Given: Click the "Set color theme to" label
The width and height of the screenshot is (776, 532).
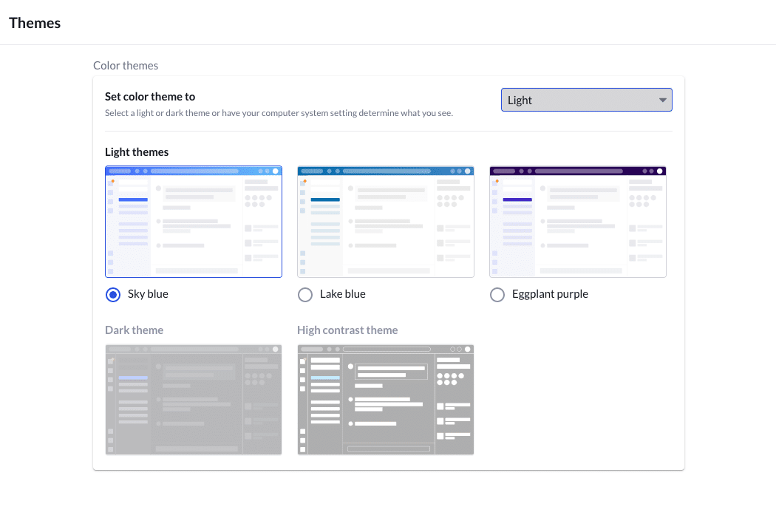Looking at the screenshot, I should coord(150,97).
